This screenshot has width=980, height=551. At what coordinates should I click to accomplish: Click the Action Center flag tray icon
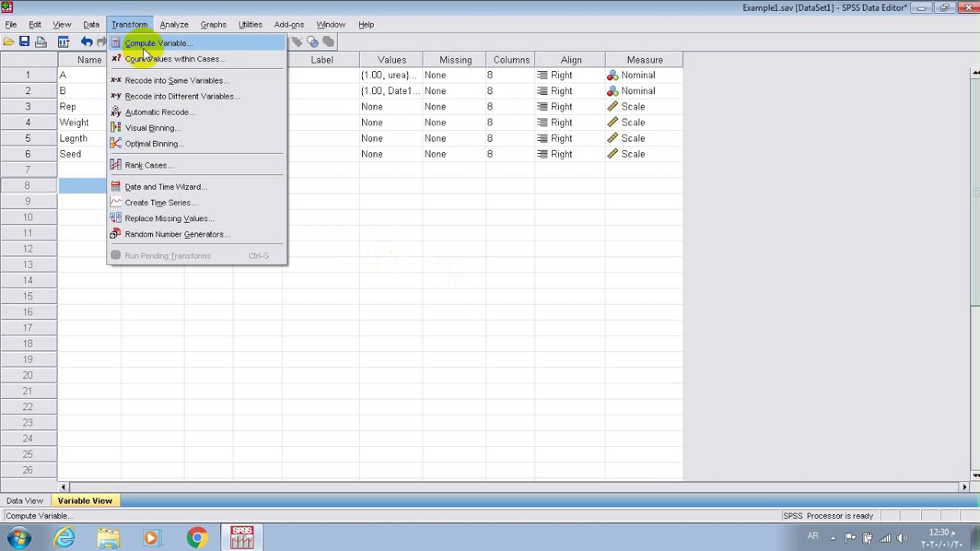(851, 538)
